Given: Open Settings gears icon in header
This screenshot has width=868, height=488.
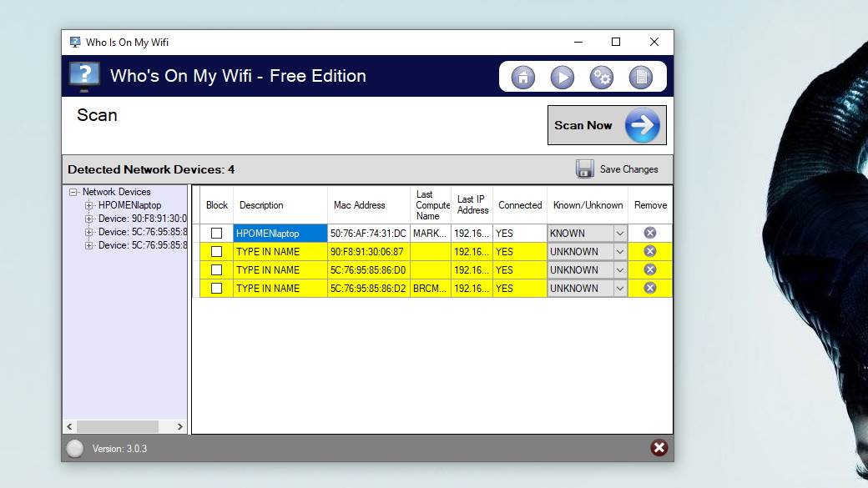Looking at the screenshot, I should pyautogui.click(x=601, y=78).
